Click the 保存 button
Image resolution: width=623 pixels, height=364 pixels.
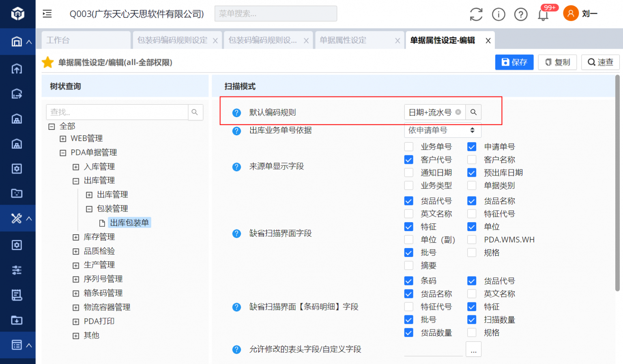point(514,62)
